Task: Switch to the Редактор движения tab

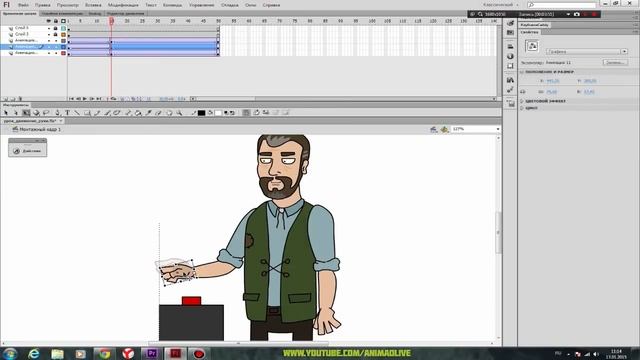Action: 125,13
